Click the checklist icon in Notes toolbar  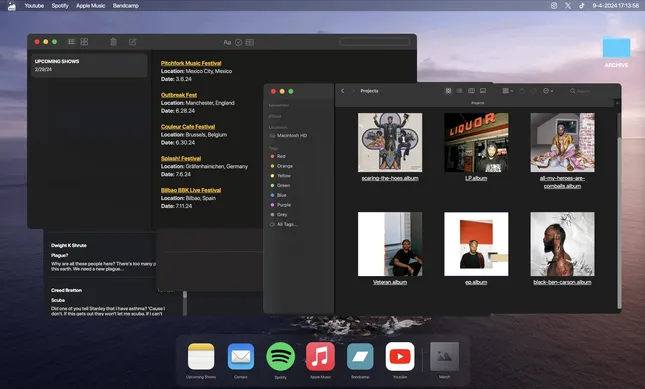[239, 42]
